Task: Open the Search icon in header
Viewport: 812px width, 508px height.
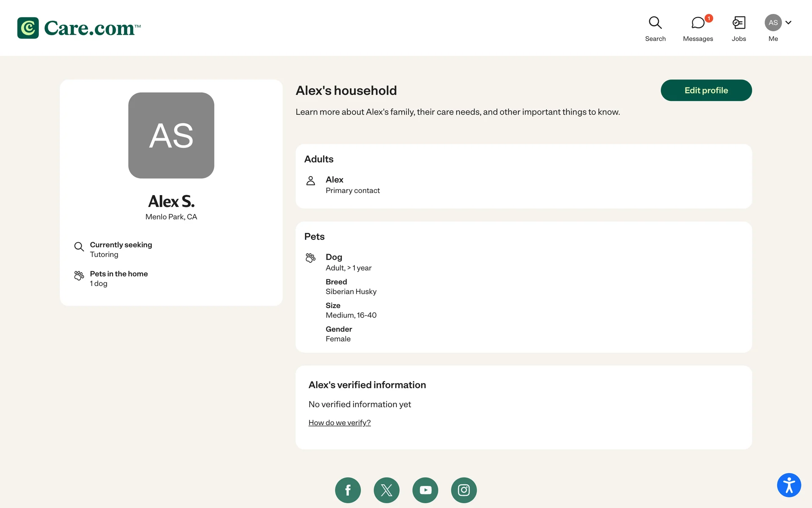Action: 655,23
